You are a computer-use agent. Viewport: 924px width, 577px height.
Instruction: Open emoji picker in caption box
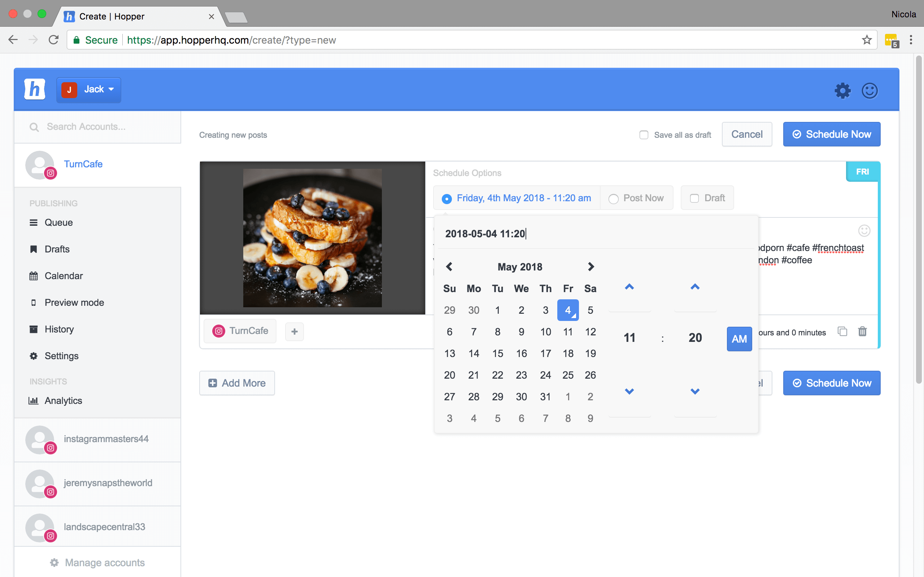pyautogui.click(x=864, y=230)
